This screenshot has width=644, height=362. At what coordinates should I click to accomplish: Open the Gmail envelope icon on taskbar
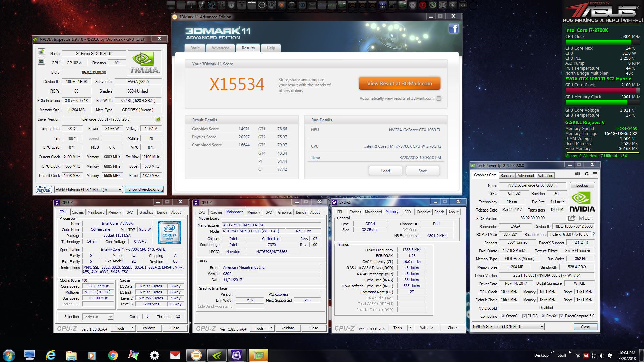175,355
